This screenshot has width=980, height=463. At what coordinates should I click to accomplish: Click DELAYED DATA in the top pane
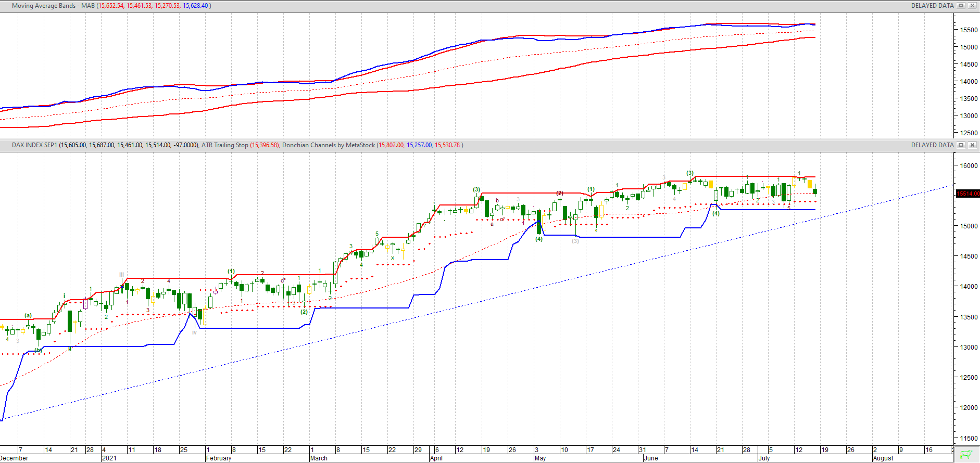[x=932, y=6]
